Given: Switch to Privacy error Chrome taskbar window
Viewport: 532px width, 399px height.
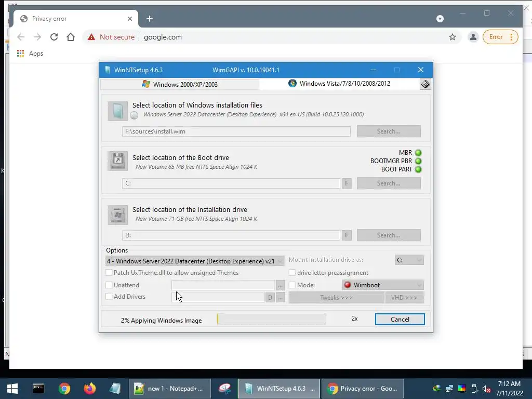Looking at the screenshot, I should click(x=362, y=389).
